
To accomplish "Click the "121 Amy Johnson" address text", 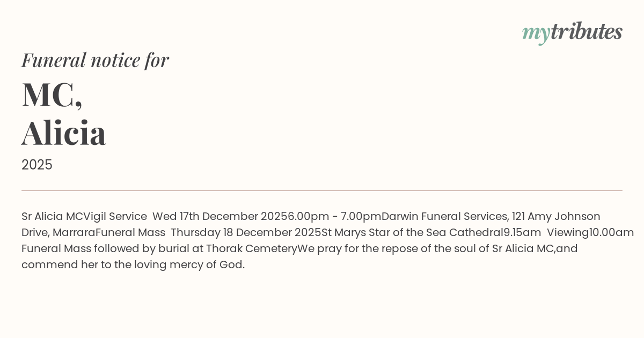I will tap(556, 217).
